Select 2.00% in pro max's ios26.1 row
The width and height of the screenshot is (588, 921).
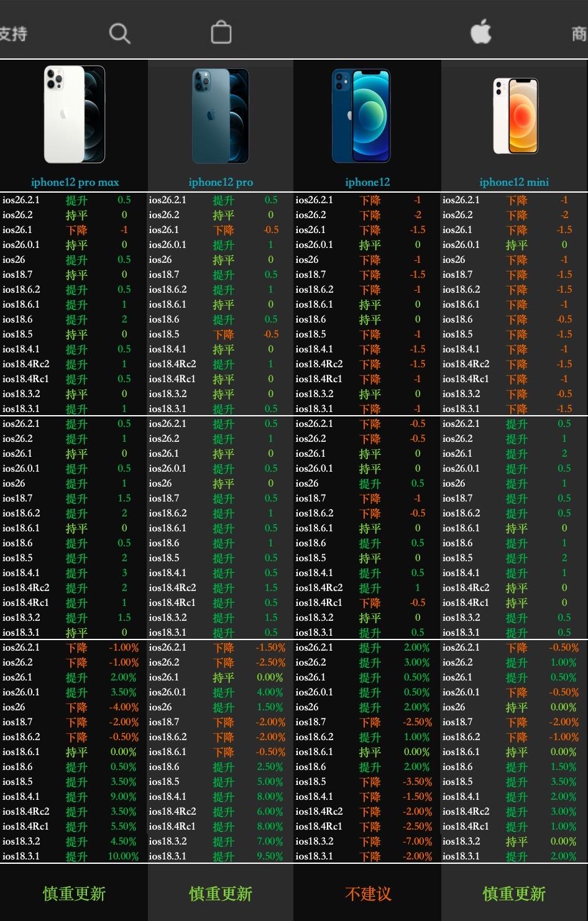coord(123,677)
